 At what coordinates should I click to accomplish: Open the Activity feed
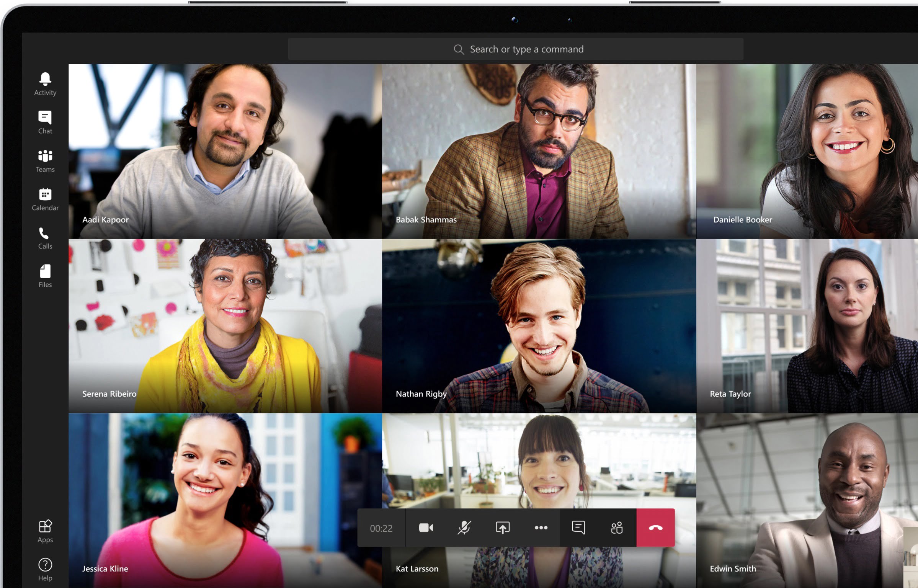tap(45, 84)
